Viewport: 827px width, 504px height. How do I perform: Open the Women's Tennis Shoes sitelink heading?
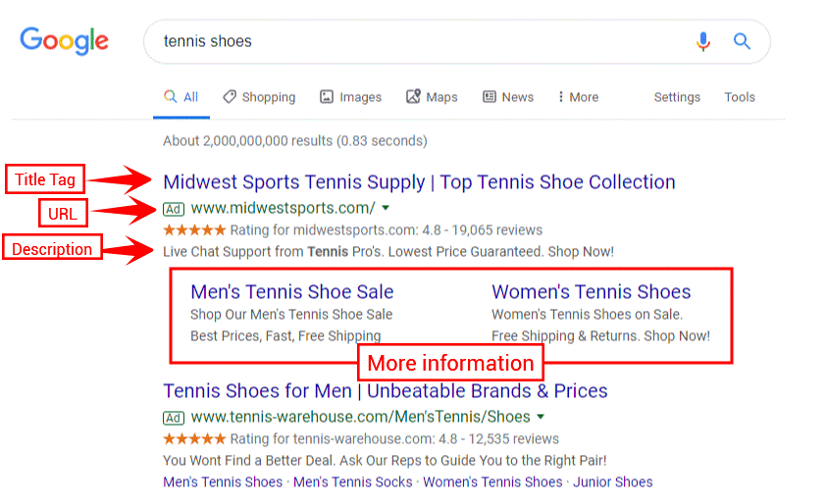tap(591, 291)
